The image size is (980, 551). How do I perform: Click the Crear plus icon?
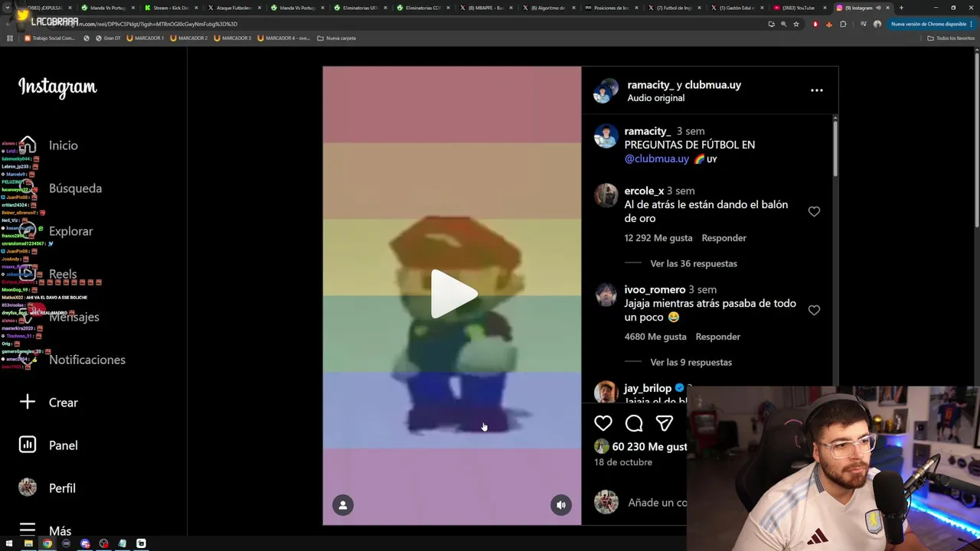(28, 402)
